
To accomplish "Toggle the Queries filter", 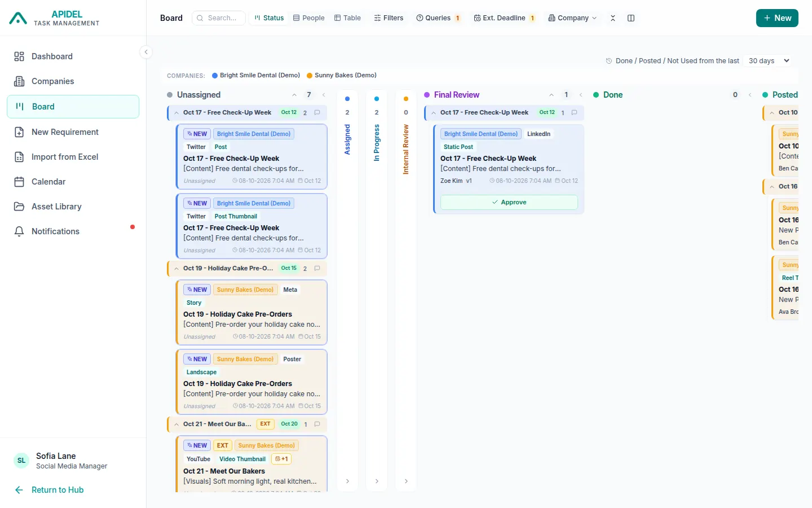I will coord(438,18).
